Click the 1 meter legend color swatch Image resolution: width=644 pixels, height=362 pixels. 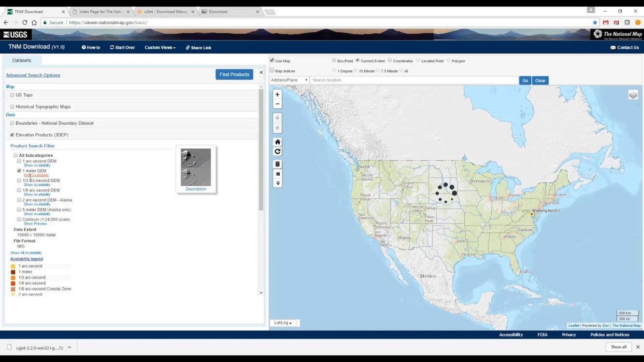[x=13, y=272]
